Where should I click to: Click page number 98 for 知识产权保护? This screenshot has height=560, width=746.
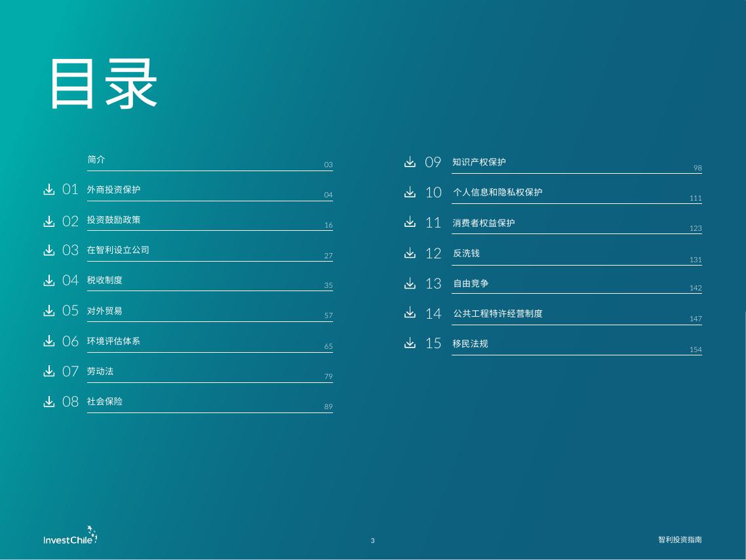tap(697, 169)
